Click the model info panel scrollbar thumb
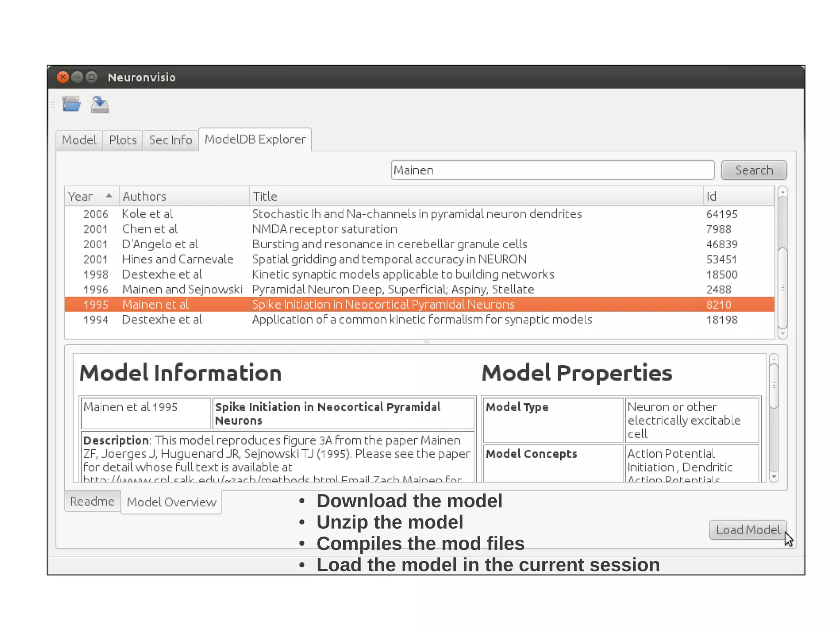840x630 pixels. coord(774,385)
